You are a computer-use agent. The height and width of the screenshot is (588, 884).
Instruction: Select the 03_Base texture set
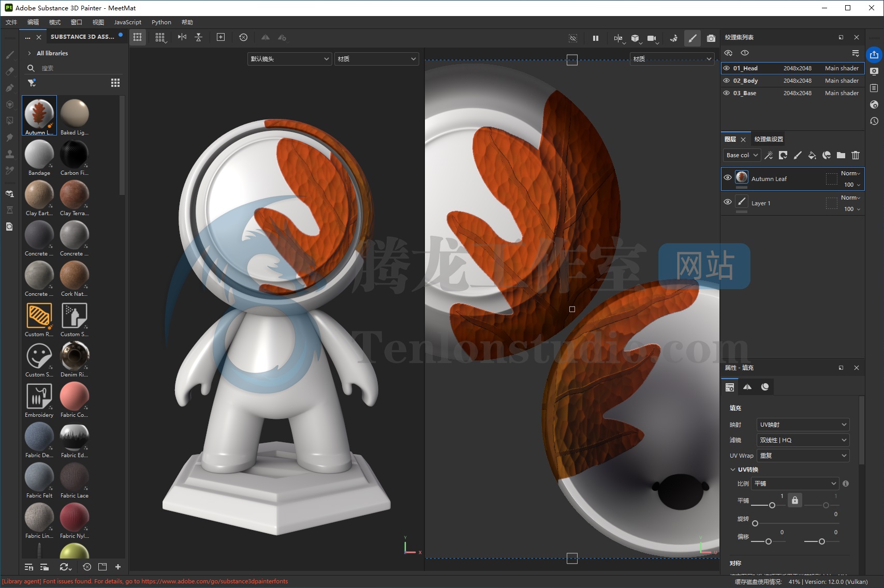pyautogui.click(x=744, y=93)
